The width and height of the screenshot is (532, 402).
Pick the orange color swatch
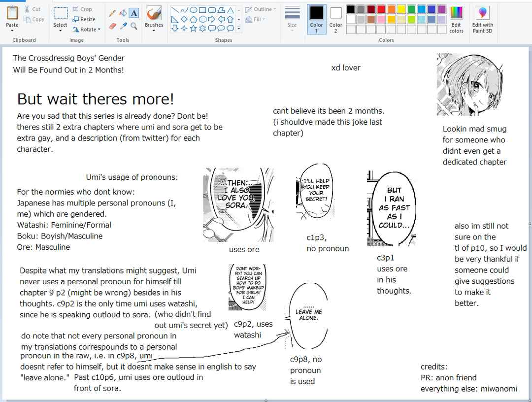click(x=391, y=9)
